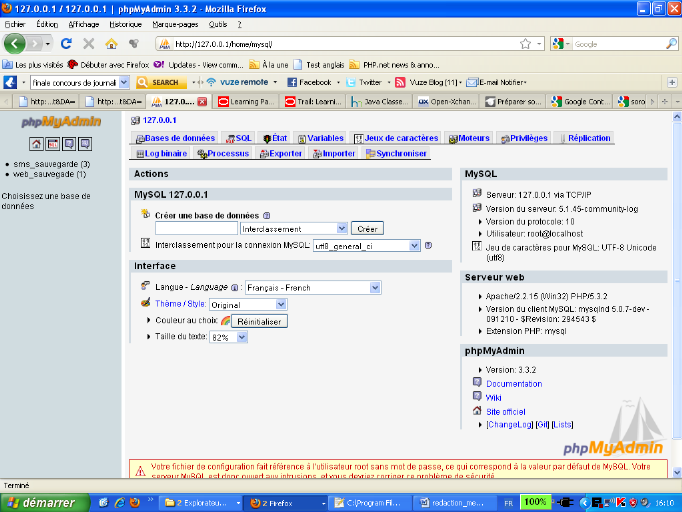Open toolbar search field history dropdown
This screenshot has height=512, width=682.
[124, 82]
